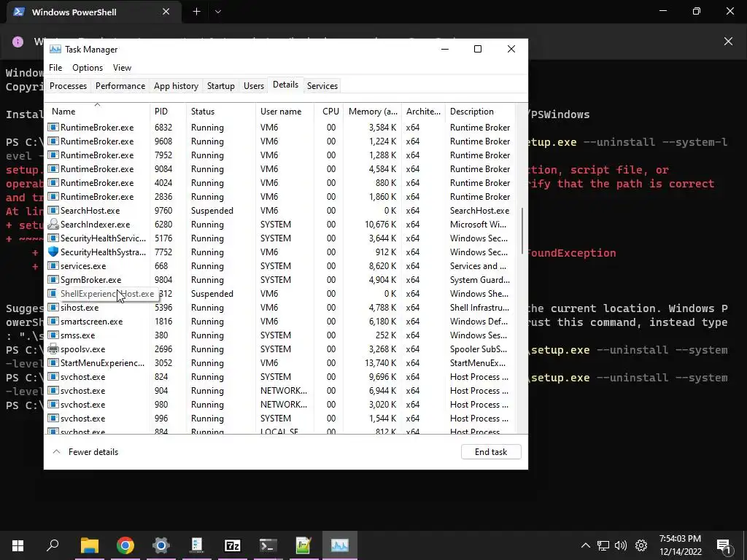Screen dimensions: 747x560
Task: Click the SgrmBroker.exe process icon
Action: (x=53, y=279)
